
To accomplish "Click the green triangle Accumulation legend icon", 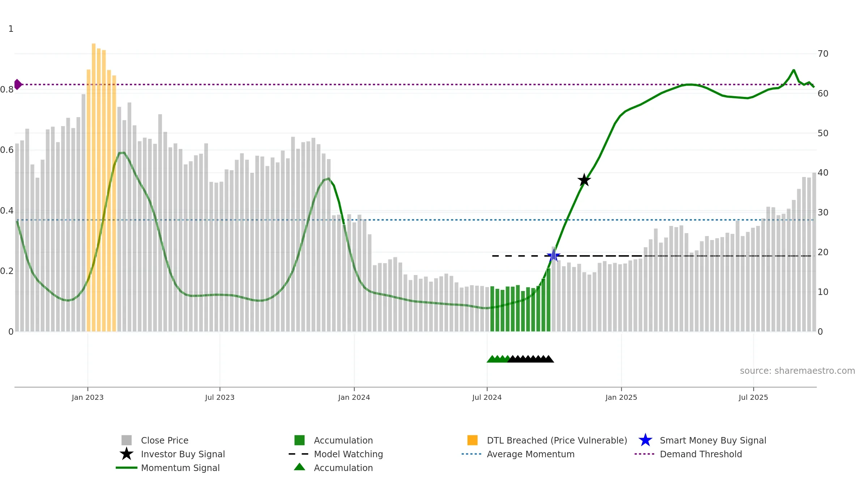I will click(x=299, y=467).
